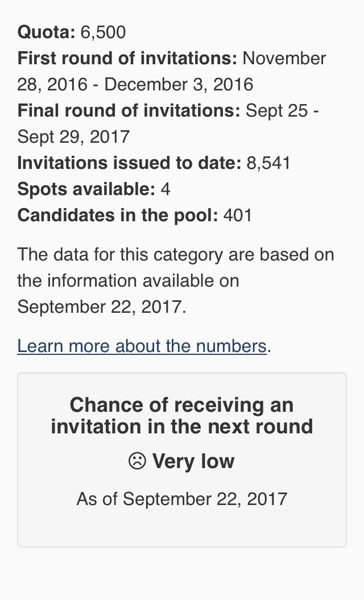
Task: Click the 8,541 invitations figure
Action: pyautogui.click(x=268, y=163)
